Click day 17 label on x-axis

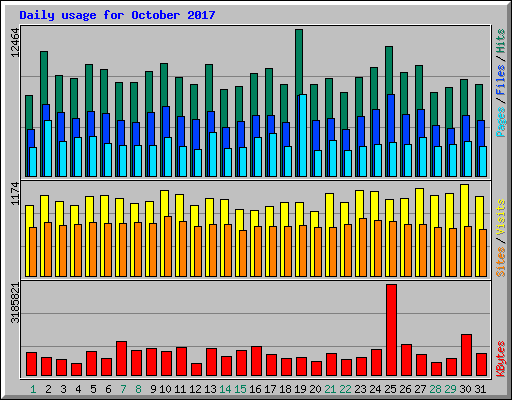point(270,389)
